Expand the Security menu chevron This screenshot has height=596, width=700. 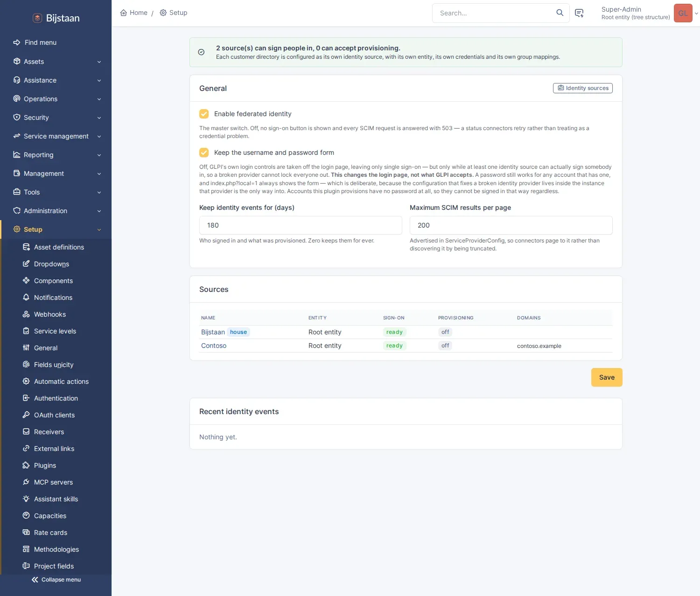[99, 118]
